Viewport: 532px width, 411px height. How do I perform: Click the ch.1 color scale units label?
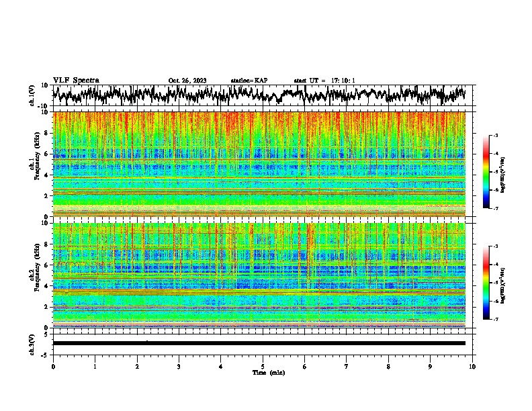pos(503,175)
